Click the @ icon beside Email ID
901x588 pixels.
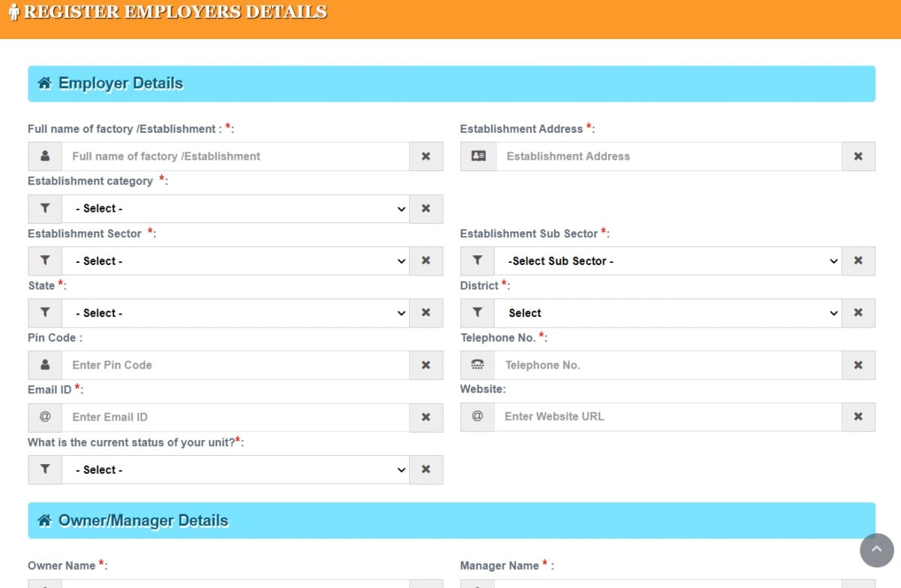[x=45, y=417]
